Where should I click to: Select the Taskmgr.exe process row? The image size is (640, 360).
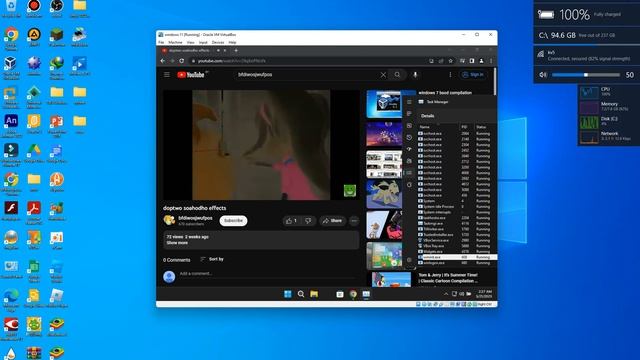pyautogui.click(x=456, y=223)
